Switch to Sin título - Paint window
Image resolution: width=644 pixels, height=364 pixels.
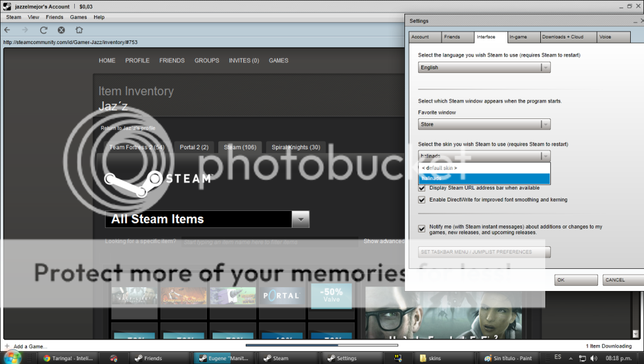[x=508, y=358]
